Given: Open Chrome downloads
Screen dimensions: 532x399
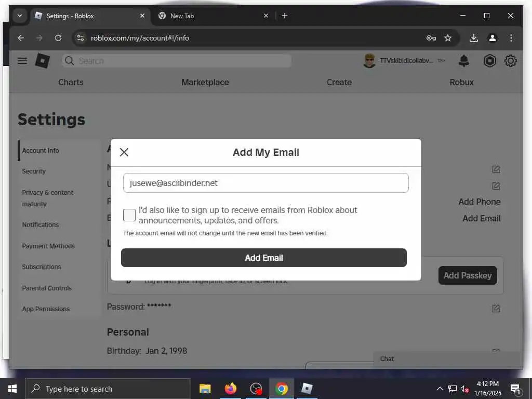Looking at the screenshot, I should coord(474,38).
